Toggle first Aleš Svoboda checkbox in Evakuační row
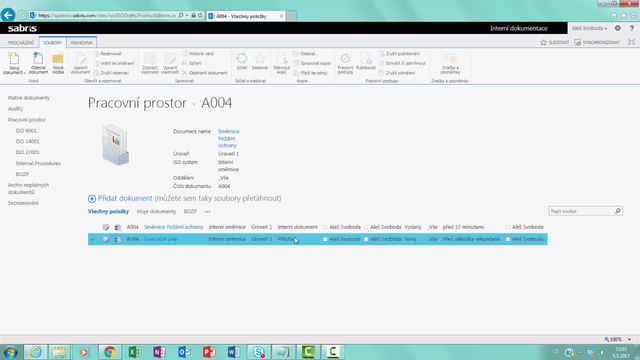The height and width of the screenshot is (360, 640). click(x=325, y=239)
